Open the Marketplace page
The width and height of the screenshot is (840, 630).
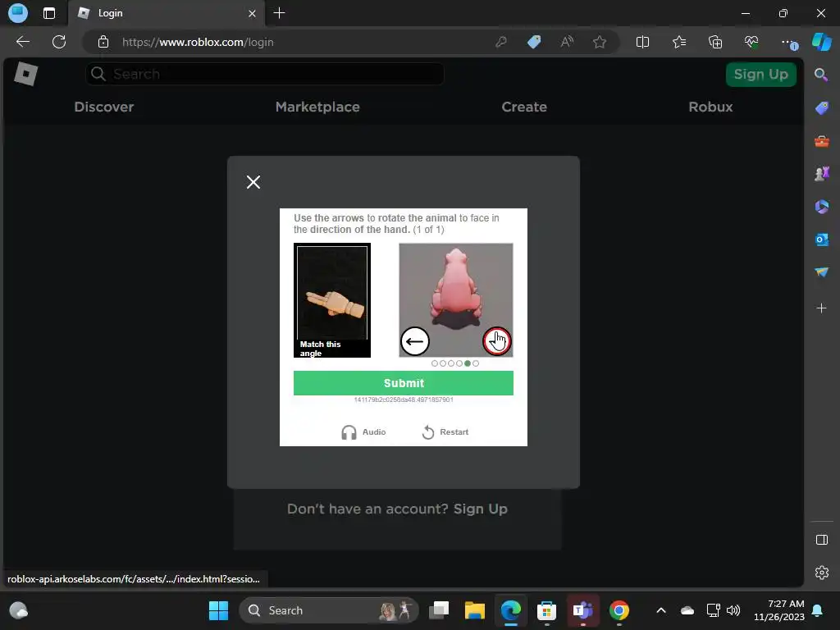317,107
